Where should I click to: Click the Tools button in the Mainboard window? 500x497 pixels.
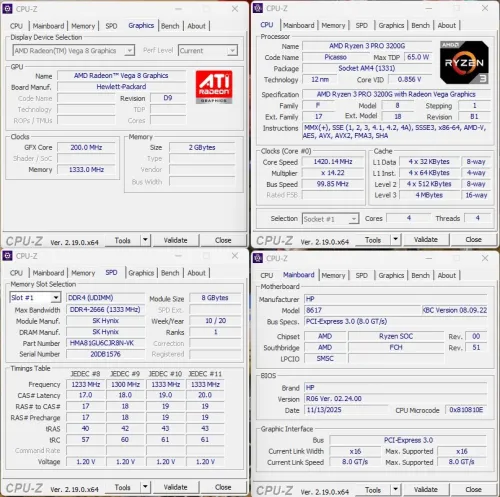373,489
